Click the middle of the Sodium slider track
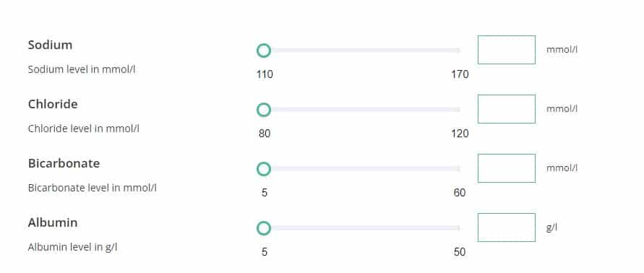The width and height of the screenshot is (644, 273). [x=361, y=51]
